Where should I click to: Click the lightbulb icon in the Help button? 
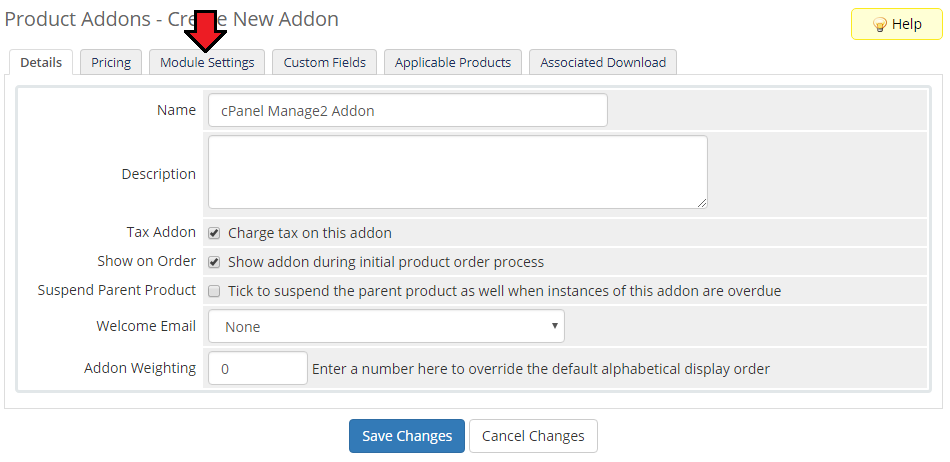click(880, 24)
